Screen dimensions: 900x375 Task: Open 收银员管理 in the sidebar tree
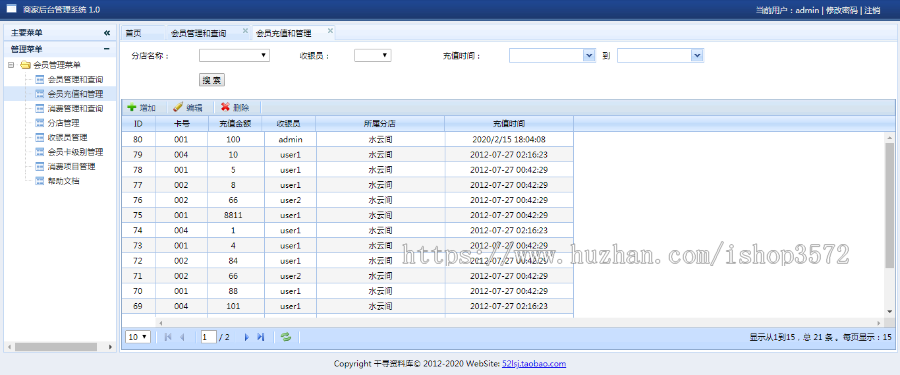(67, 137)
